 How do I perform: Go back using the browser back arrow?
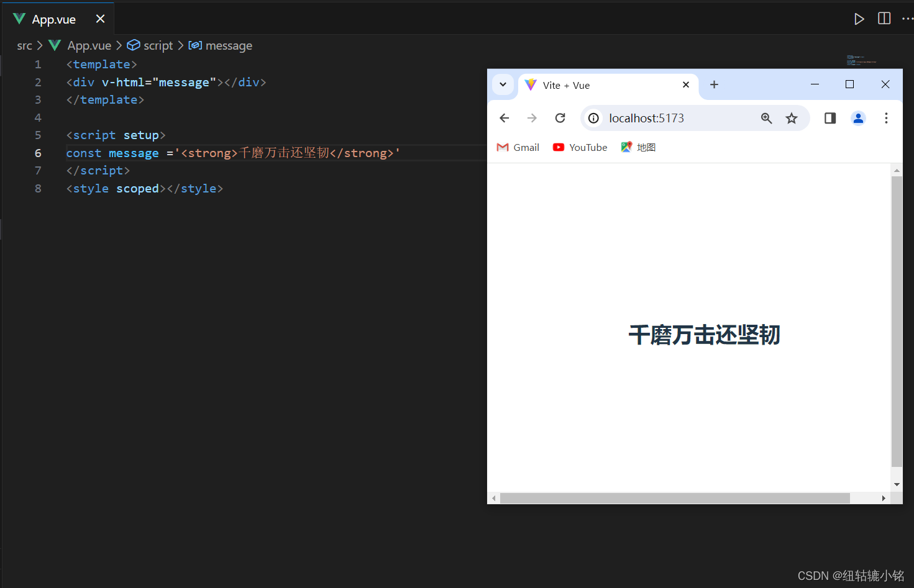(x=504, y=118)
